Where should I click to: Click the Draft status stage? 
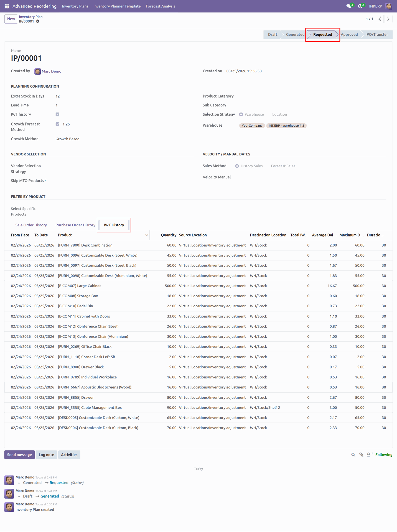272,34
